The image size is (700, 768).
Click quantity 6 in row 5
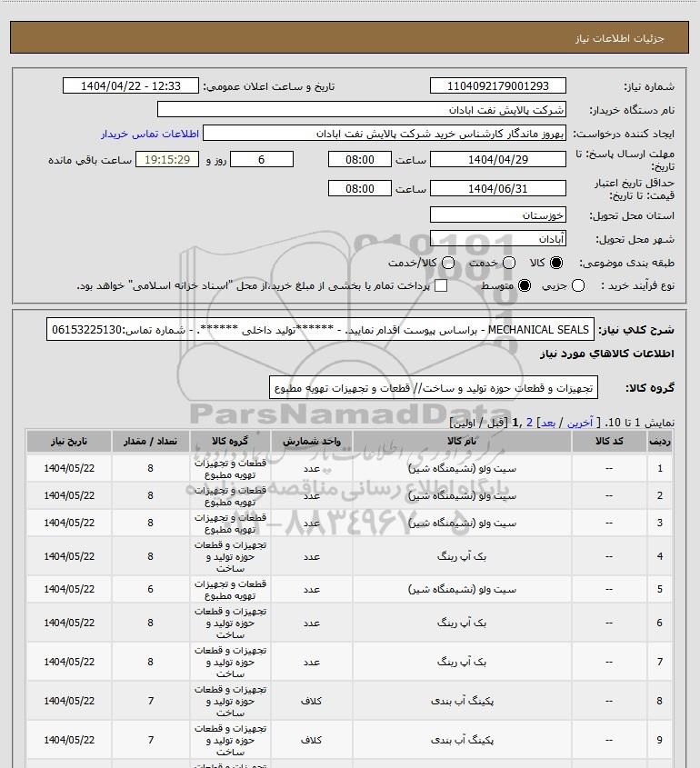[150, 589]
